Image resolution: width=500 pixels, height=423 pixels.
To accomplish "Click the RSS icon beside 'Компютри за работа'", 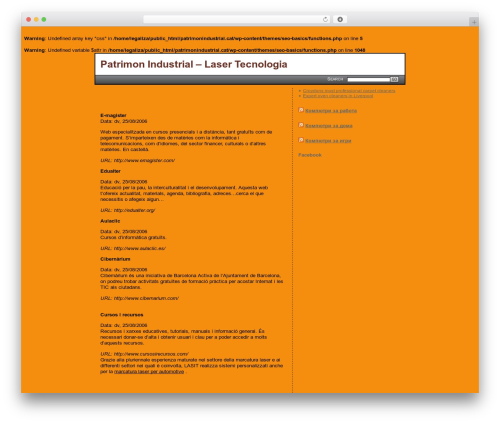I will (301, 110).
